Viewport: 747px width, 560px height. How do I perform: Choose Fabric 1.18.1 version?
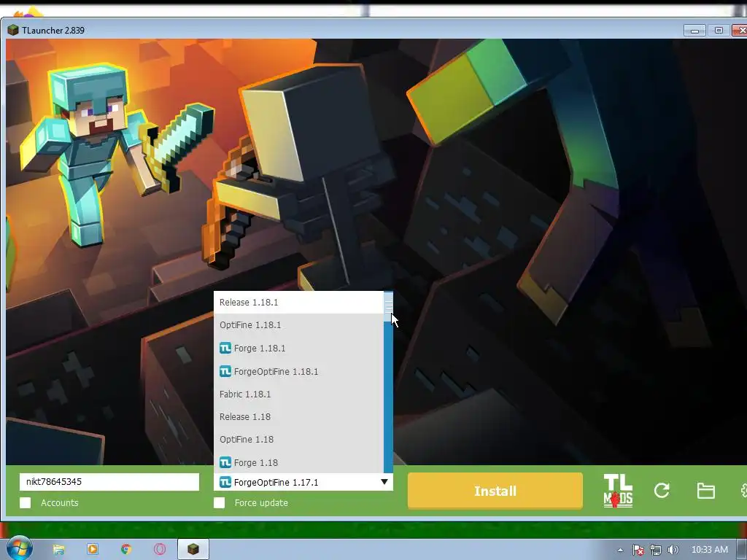[x=298, y=394]
